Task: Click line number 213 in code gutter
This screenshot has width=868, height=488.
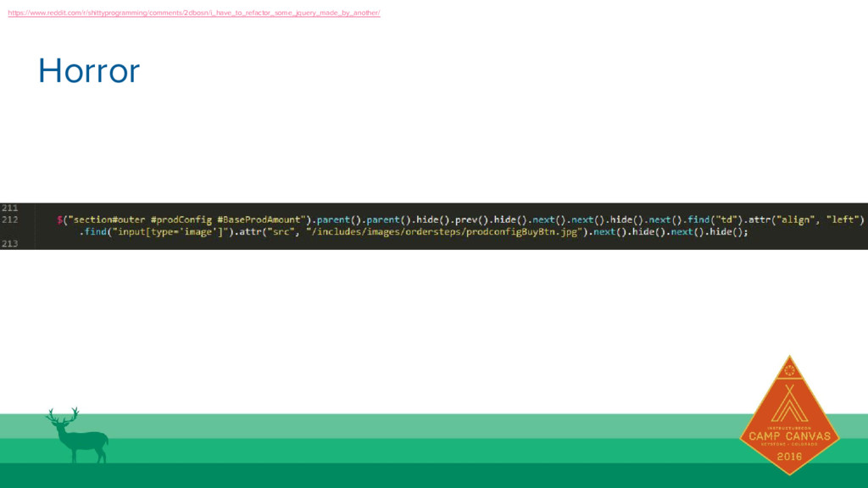Action: [9, 243]
